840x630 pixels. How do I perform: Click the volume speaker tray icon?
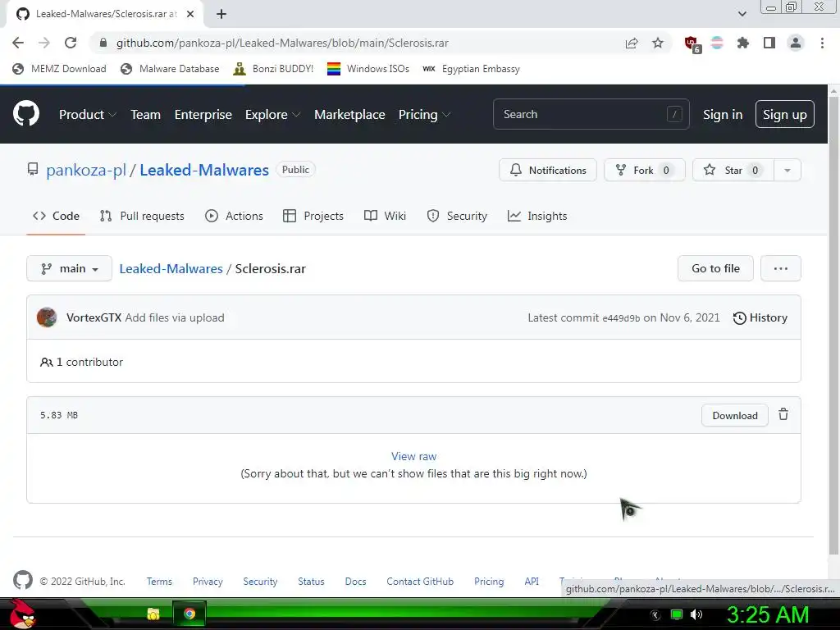pos(696,614)
